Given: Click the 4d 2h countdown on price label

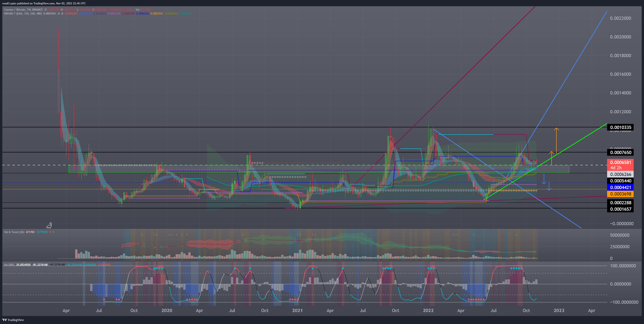Looking at the screenshot, I should 616,168.
